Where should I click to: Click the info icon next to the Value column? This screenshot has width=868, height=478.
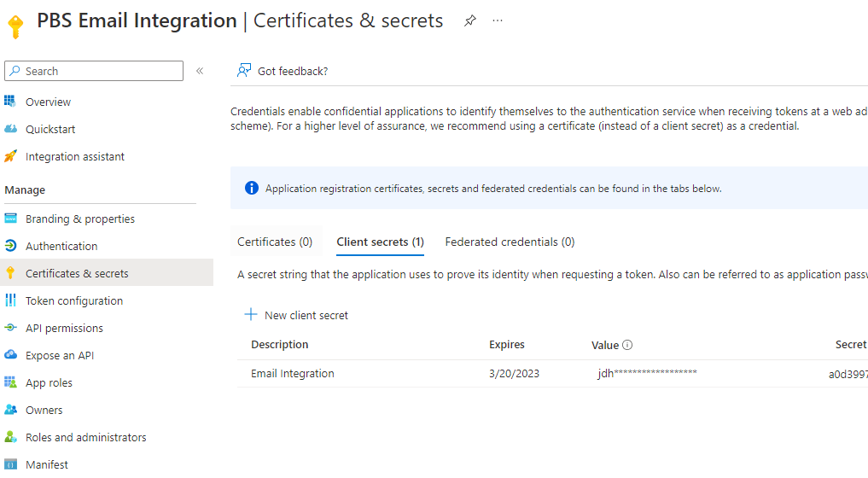627,345
